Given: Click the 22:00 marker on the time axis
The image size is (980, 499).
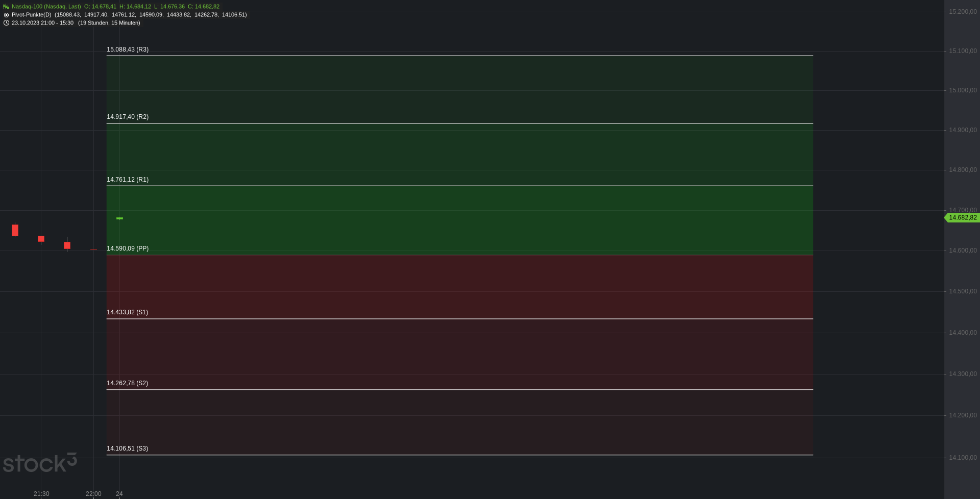Looking at the screenshot, I should pyautogui.click(x=93, y=494).
